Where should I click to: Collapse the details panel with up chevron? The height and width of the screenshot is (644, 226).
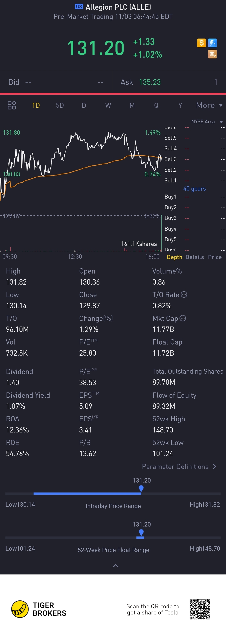coord(116,565)
